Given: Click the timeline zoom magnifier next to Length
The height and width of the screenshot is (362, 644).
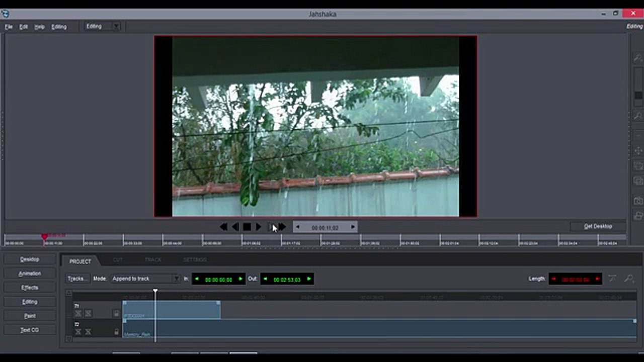Looking at the screenshot, I should click(629, 279).
